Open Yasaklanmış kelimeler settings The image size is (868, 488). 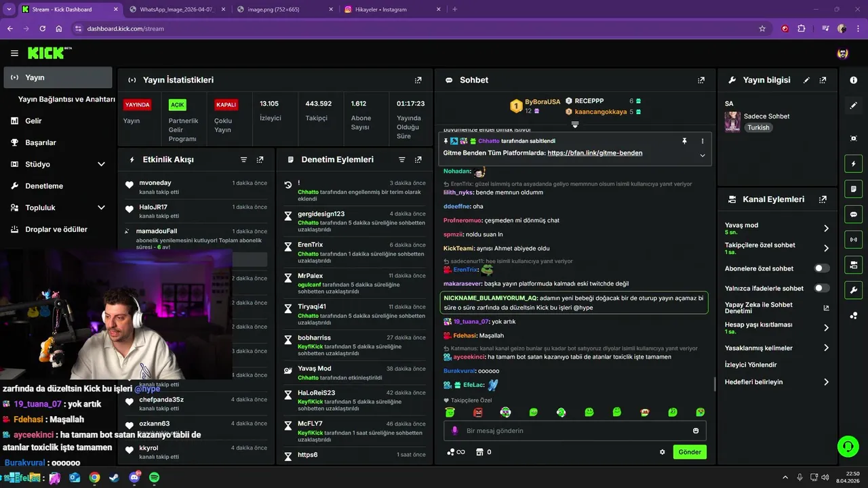(x=777, y=348)
